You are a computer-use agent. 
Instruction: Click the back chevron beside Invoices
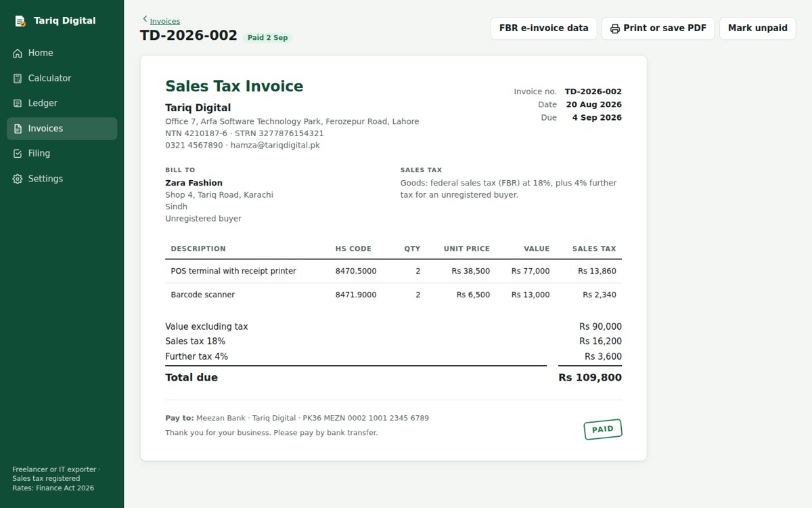(x=145, y=20)
